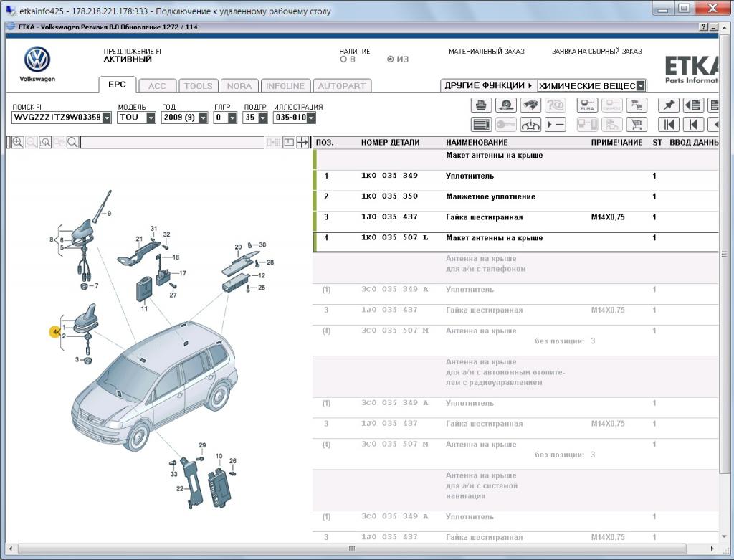This screenshot has height=560, width=734.
Task: Select the 'ИЗ' availability radio button
Action: 391,60
